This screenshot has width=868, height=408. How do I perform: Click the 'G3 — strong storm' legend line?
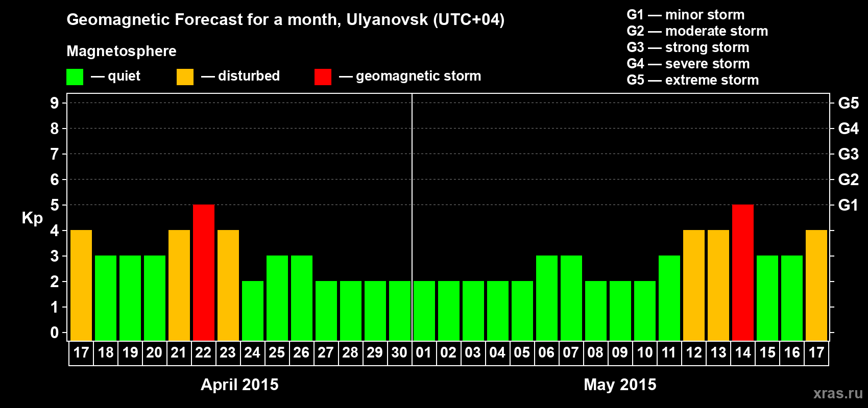688,47
